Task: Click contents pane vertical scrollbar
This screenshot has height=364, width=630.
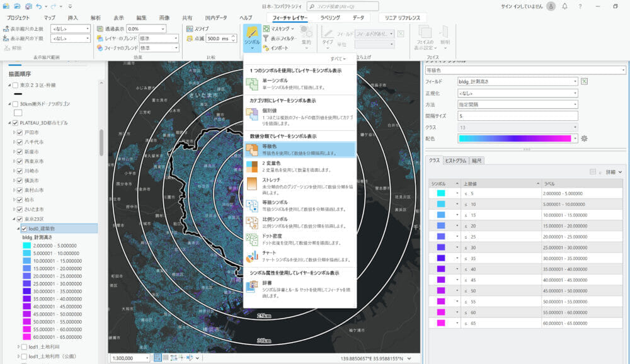Action: (x=101, y=142)
